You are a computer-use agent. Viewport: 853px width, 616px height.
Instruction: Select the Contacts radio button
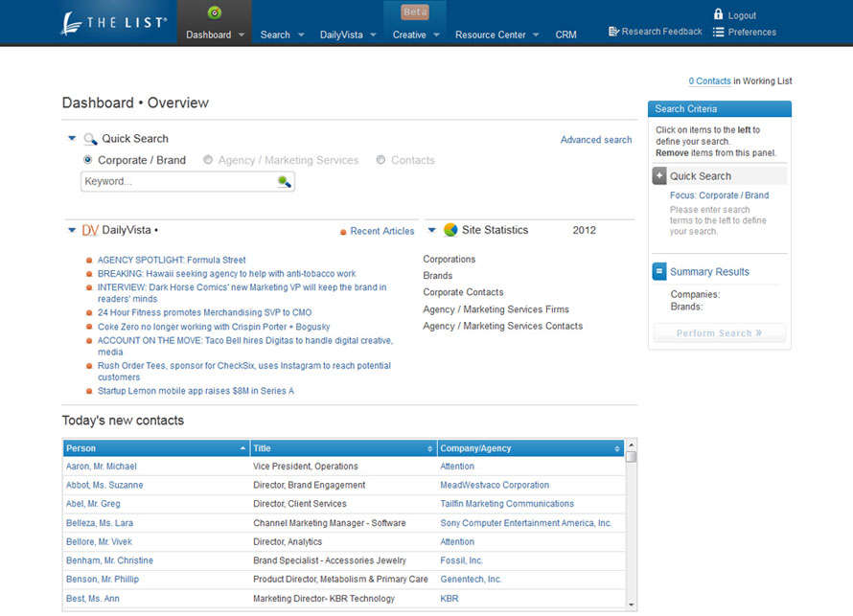pyautogui.click(x=380, y=160)
